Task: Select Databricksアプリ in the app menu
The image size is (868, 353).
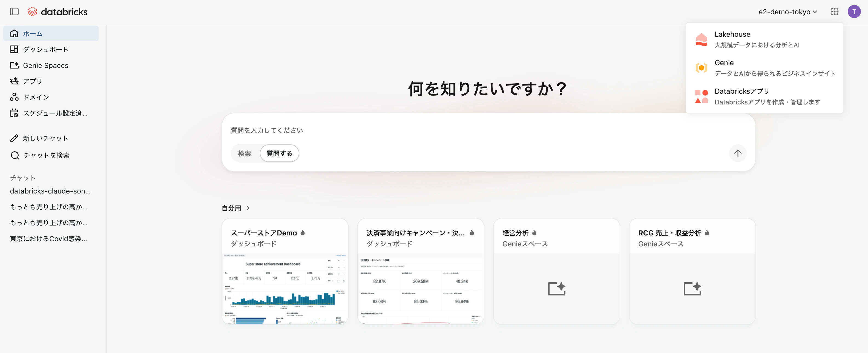Action: click(764, 96)
